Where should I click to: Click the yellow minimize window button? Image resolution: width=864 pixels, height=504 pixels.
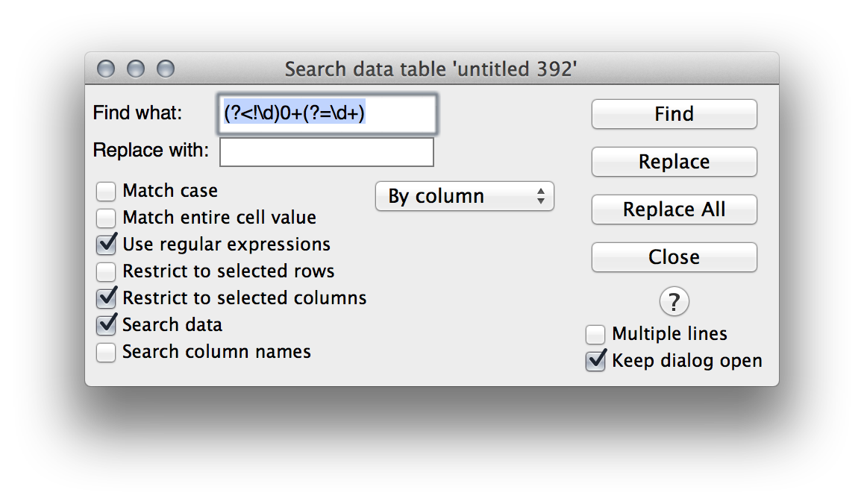pyautogui.click(x=136, y=69)
